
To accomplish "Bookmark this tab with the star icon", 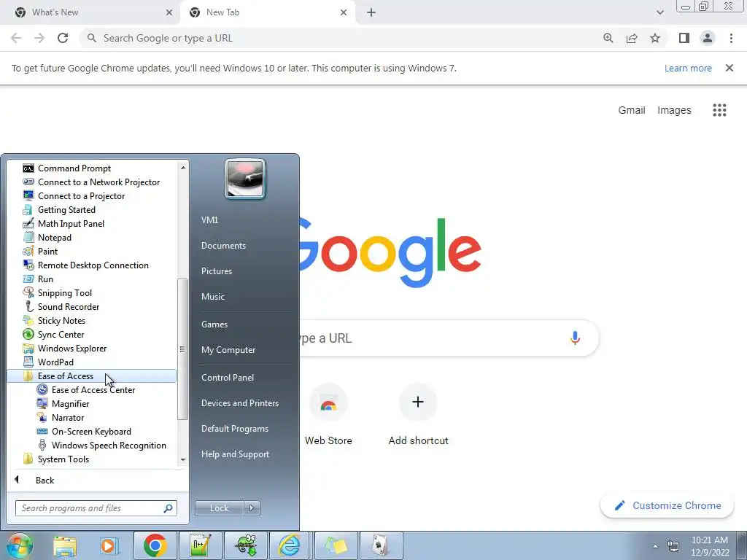I will point(655,38).
